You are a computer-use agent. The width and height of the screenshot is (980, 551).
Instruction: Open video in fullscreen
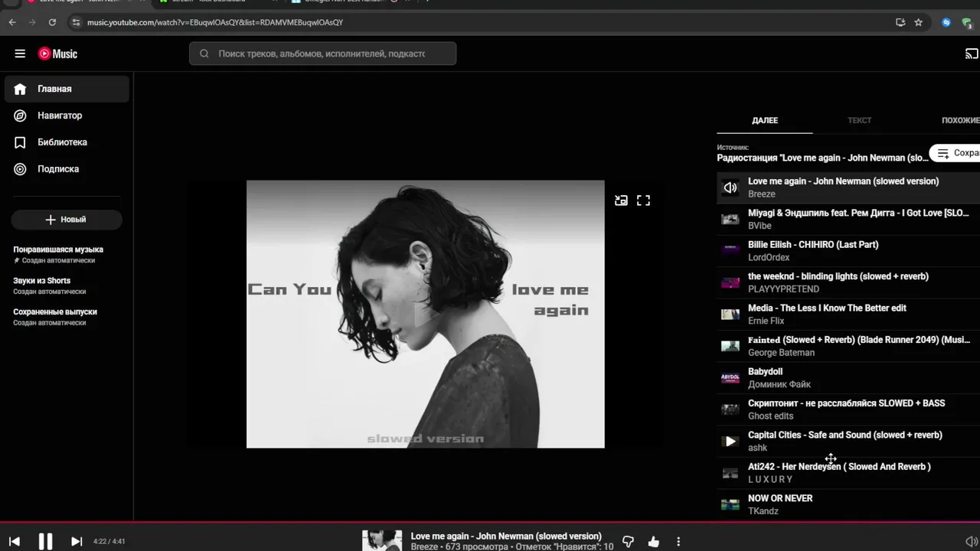coord(643,201)
